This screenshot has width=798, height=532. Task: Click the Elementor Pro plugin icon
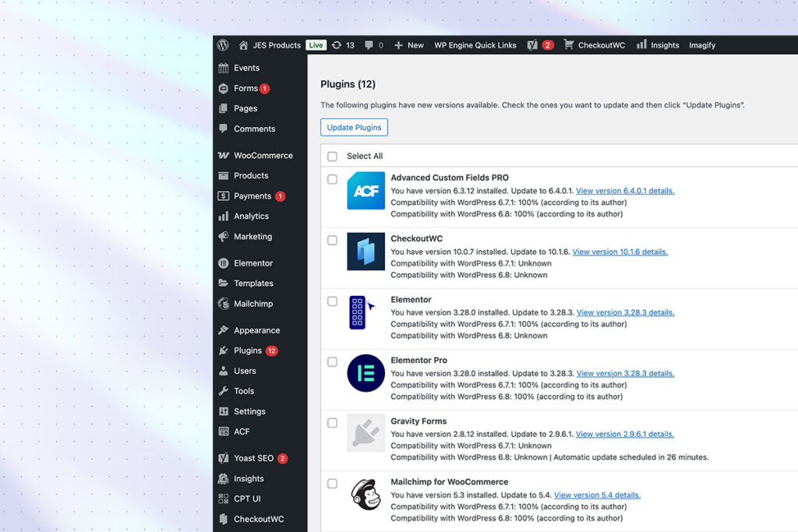(365, 373)
